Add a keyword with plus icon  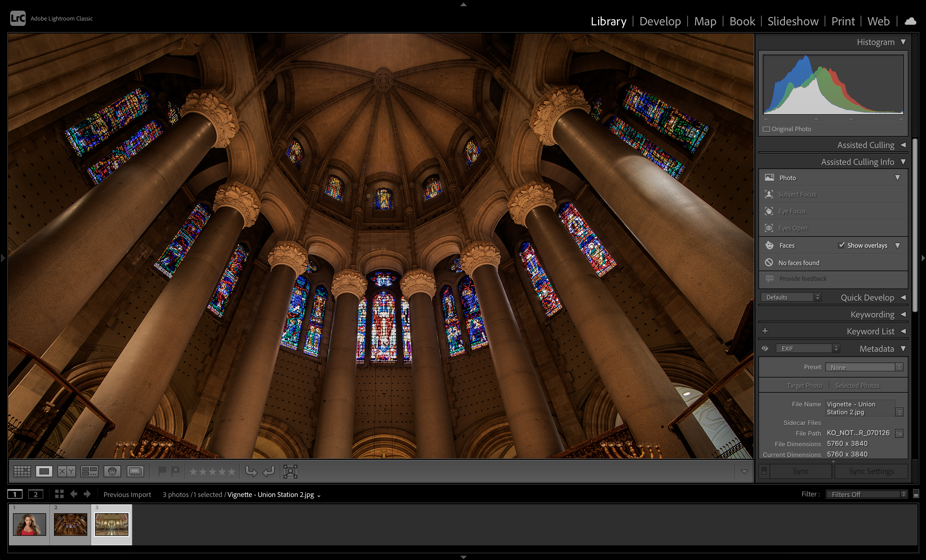coord(765,331)
